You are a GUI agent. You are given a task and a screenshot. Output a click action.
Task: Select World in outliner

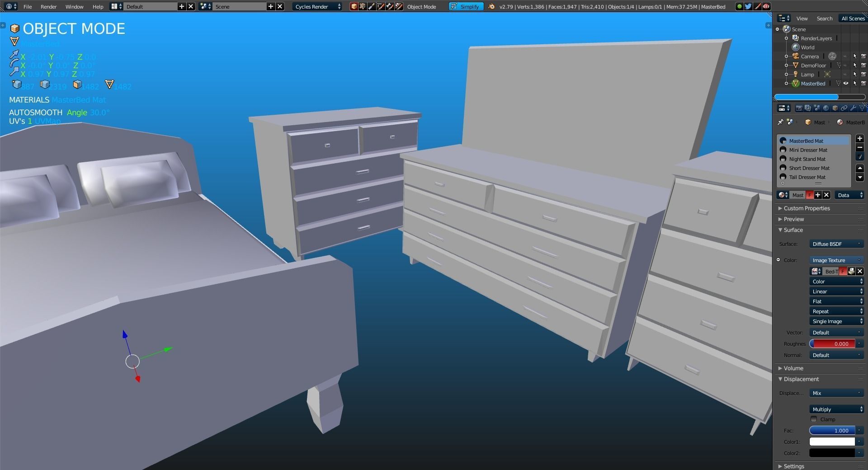pos(807,47)
